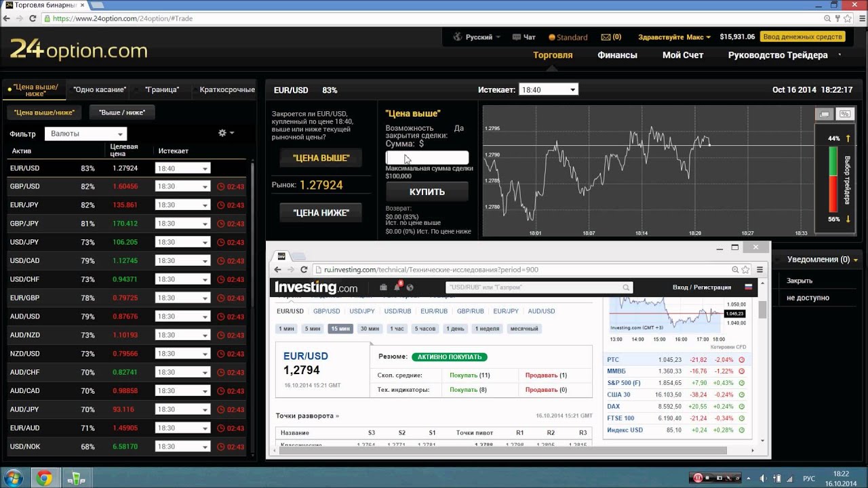Select the 1 час timeframe
The image size is (868, 488).
click(397, 329)
